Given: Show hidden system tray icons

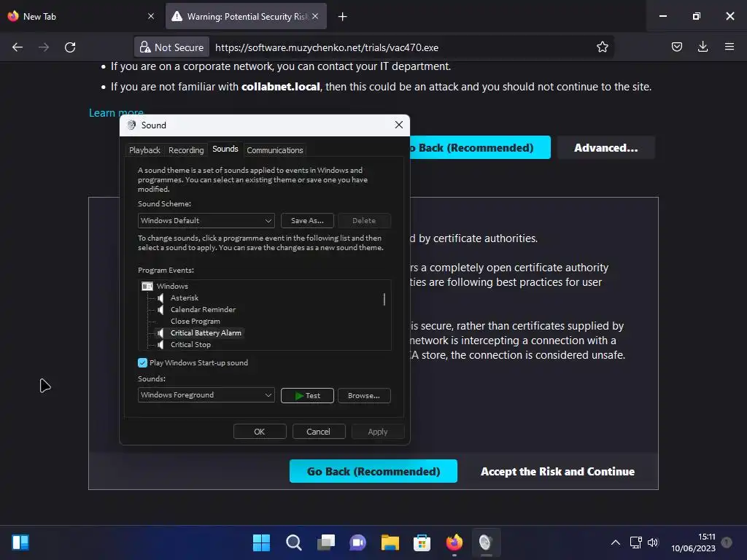Looking at the screenshot, I should pos(616,542).
